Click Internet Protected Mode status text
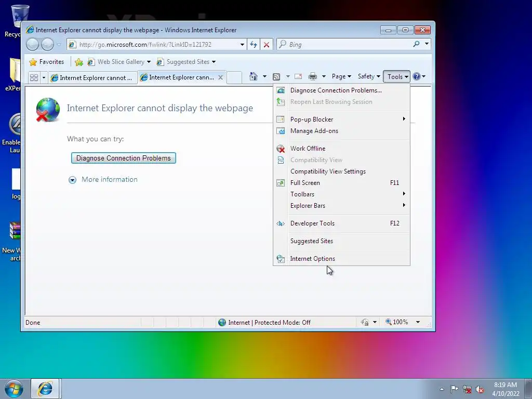The height and width of the screenshot is (399, 532). click(x=269, y=322)
